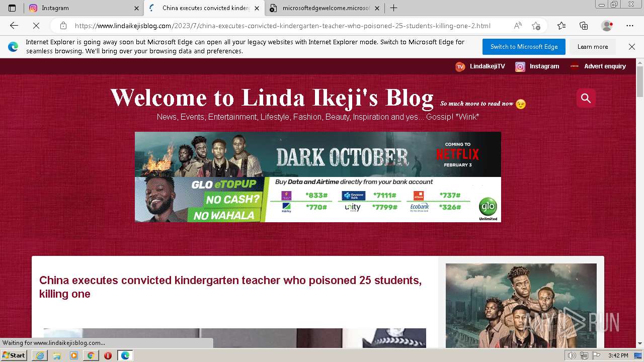Open Collections panel
The image size is (644, 362).
click(x=584, y=26)
